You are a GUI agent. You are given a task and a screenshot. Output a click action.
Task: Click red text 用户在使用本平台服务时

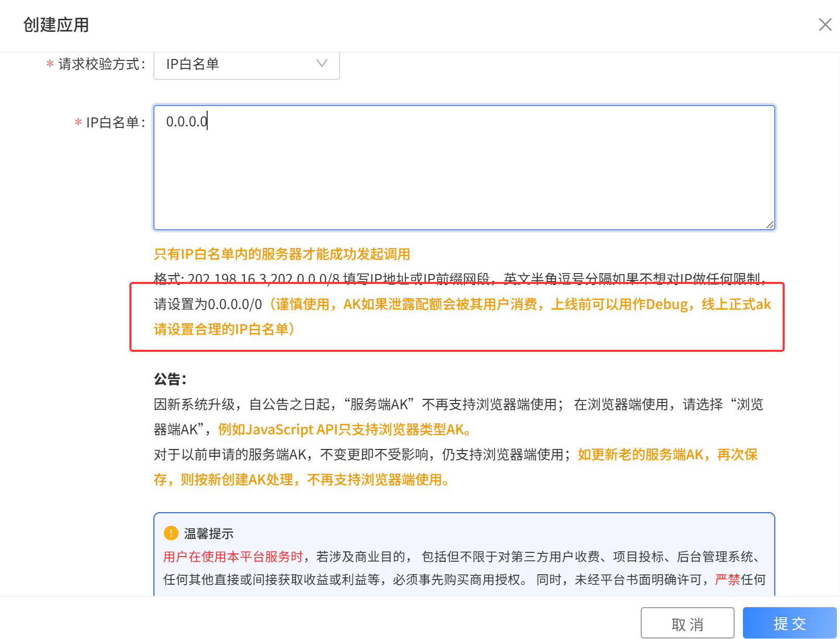click(233, 557)
